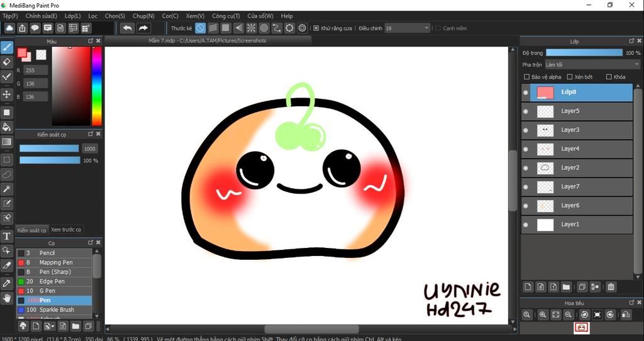The height and width of the screenshot is (341, 644).
Task: Open the Pha trộn blend mode dropdown
Action: [x=592, y=65]
